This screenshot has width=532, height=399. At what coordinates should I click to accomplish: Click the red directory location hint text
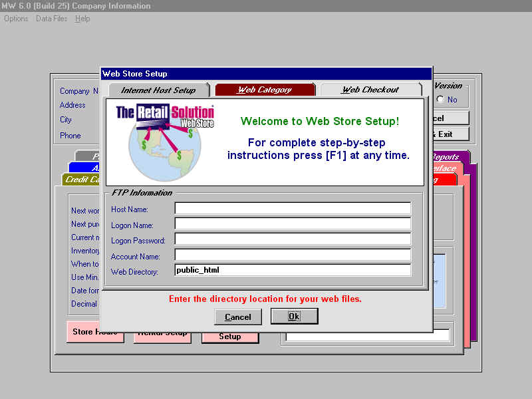[x=265, y=299]
